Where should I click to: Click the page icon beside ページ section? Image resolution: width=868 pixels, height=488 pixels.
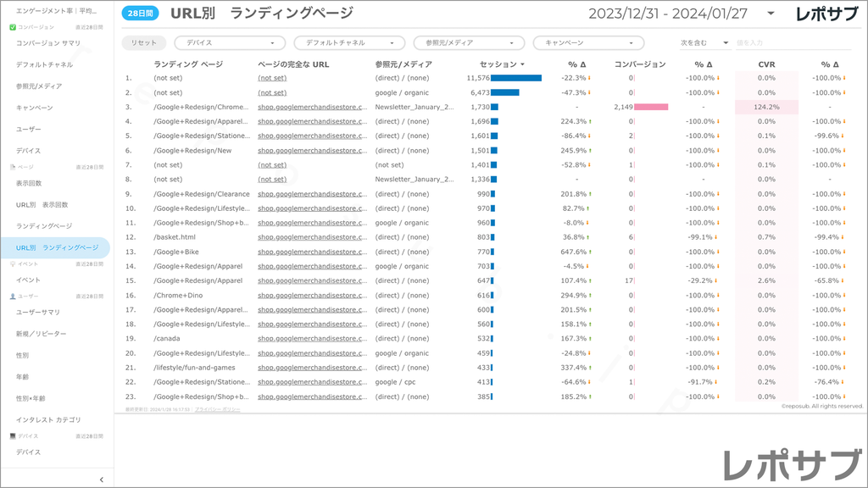tap(13, 167)
